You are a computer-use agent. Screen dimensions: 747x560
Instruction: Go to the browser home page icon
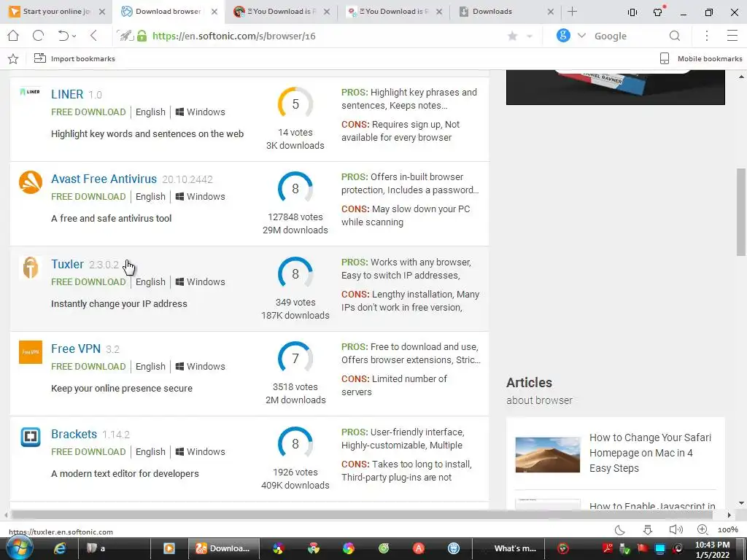tap(13, 36)
